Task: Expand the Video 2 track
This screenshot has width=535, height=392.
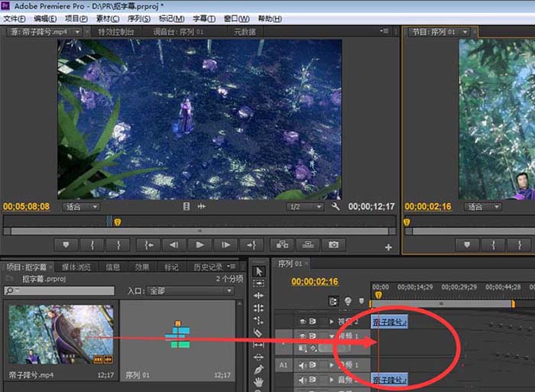Action: point(331,322)
